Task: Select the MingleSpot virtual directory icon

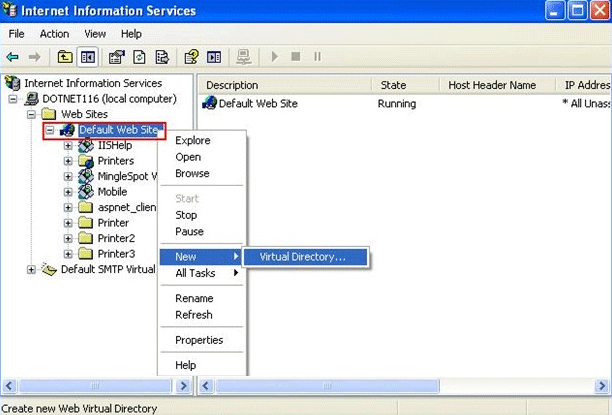Action: click(85, 176)
